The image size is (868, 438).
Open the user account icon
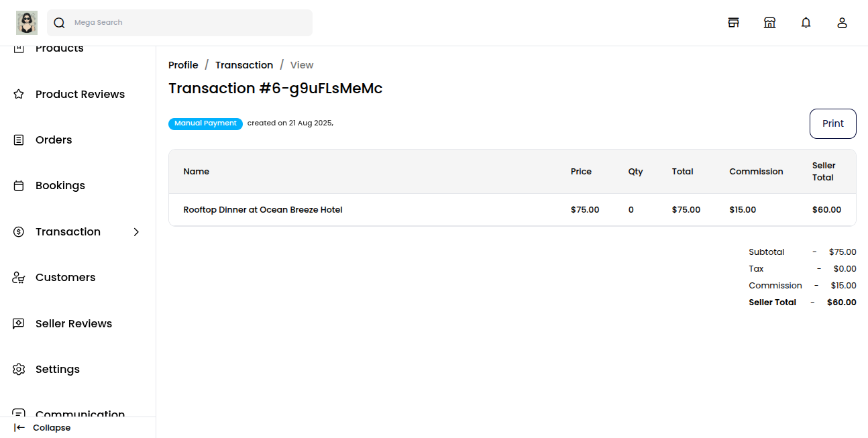pyautogui.click(x=842, y=23)
